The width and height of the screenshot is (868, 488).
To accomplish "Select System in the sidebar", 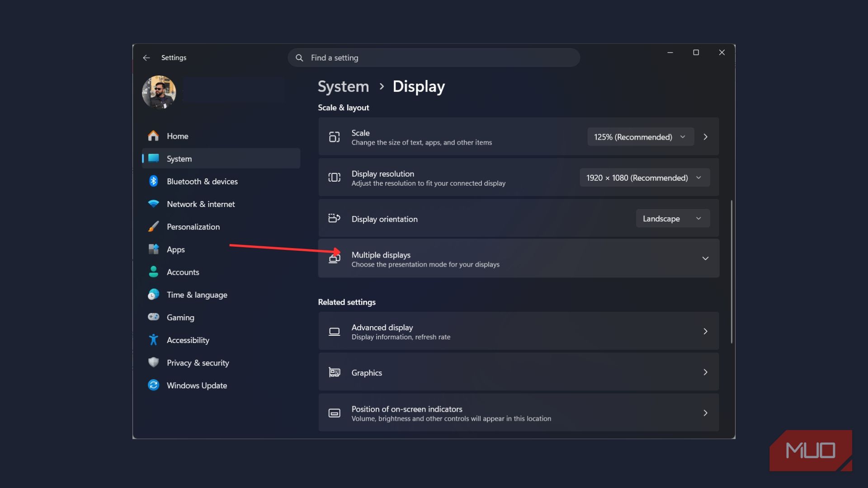I will (221, 159).
